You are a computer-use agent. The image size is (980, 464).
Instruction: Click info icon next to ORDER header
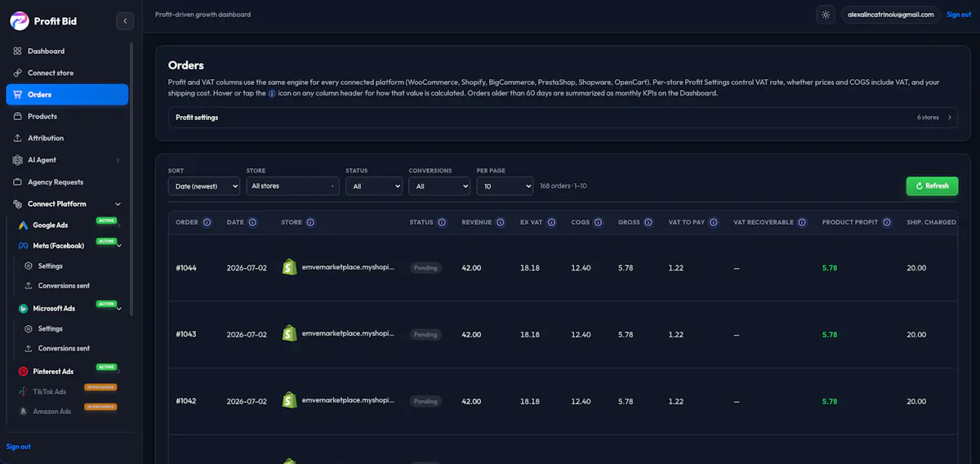point(207,222)
